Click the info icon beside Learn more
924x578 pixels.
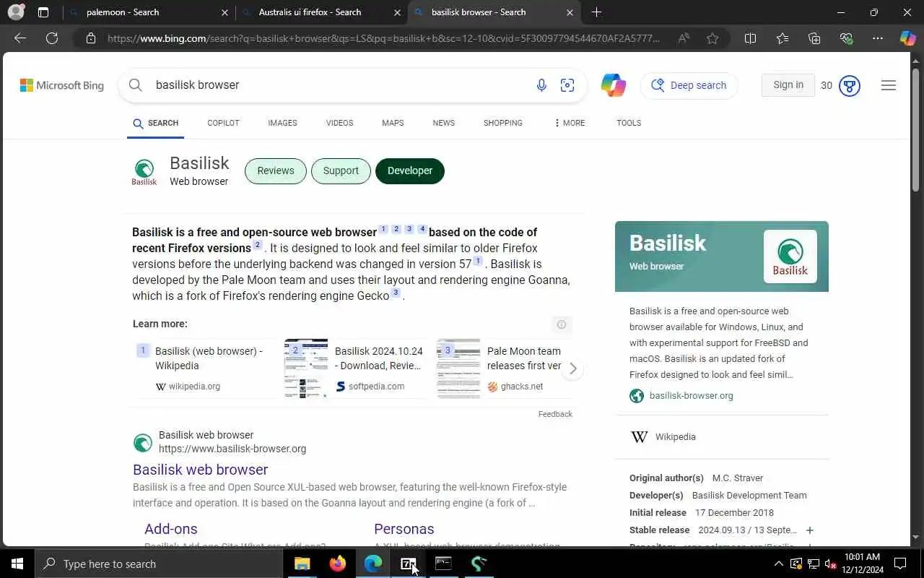coord(561,324)
